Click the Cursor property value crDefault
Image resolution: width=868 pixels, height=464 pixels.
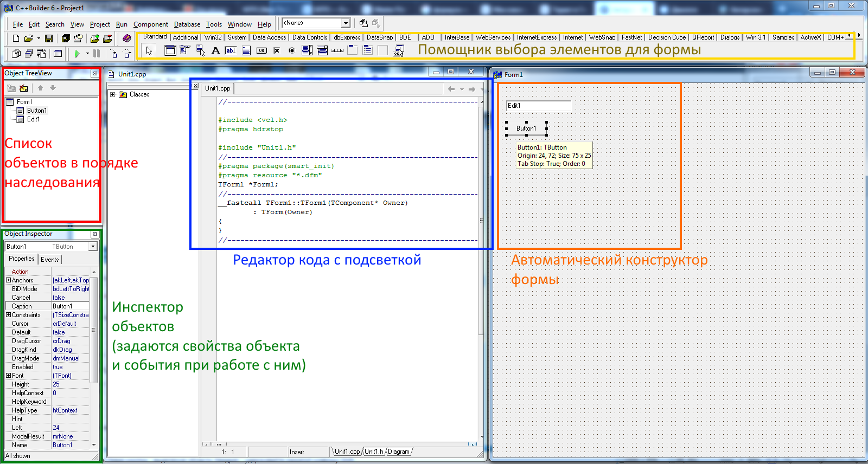pyautogui.click(x=71, y=324)
